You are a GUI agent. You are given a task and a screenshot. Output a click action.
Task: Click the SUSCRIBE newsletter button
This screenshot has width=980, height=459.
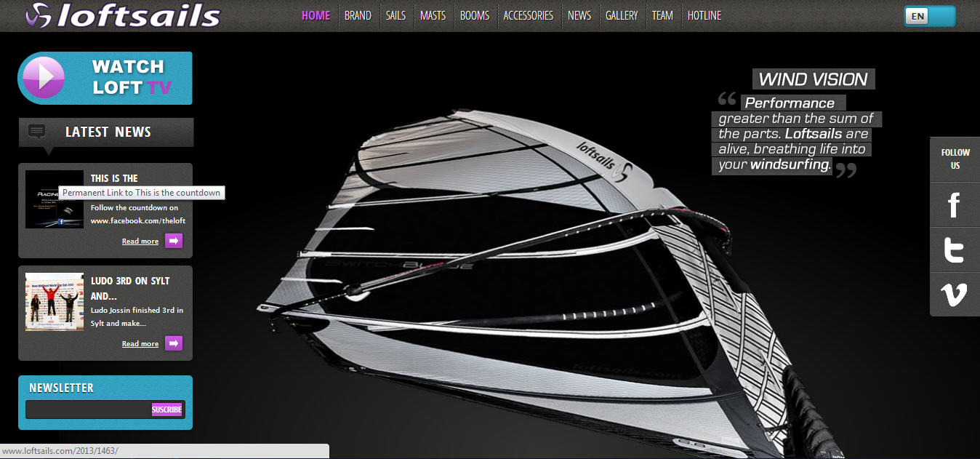(x=166, y=410)
